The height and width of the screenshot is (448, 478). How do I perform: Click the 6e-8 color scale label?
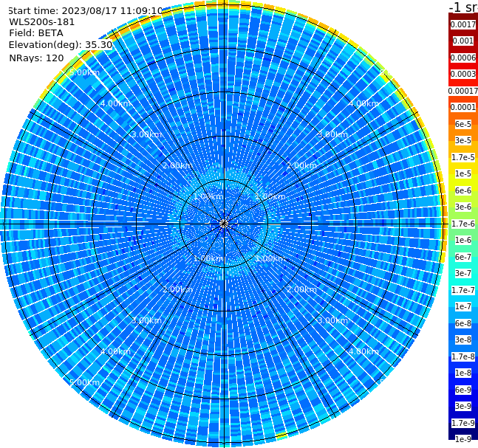pos(463,323)
